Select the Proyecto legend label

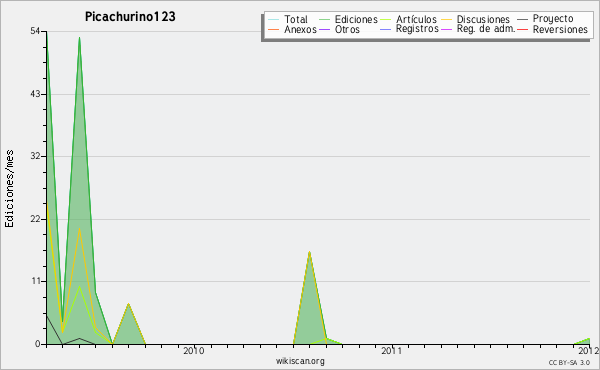coord(553,19)
